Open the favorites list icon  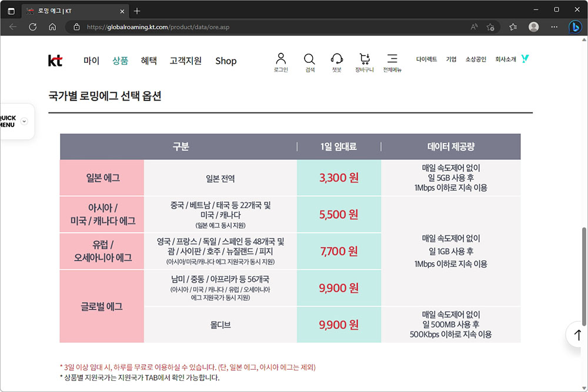coord(513,27)
